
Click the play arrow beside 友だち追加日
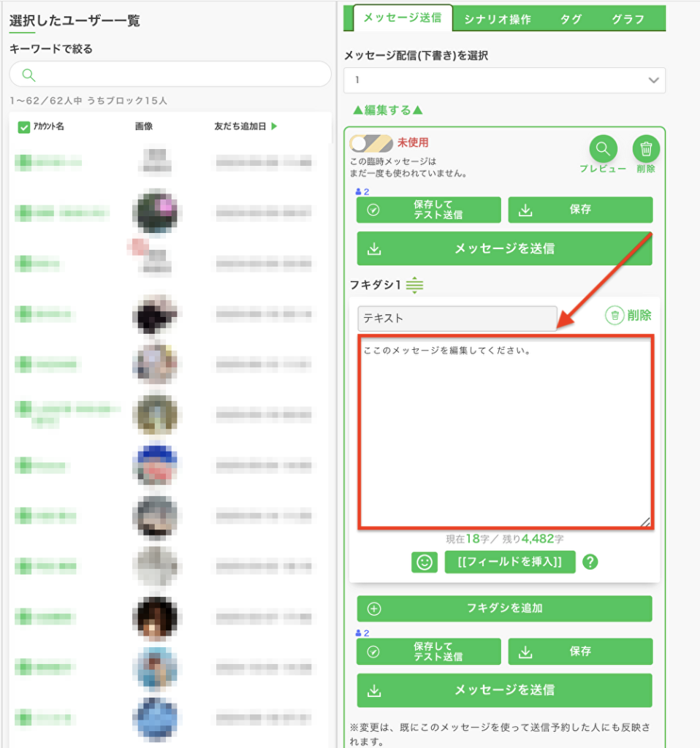(x=274, y=126)
